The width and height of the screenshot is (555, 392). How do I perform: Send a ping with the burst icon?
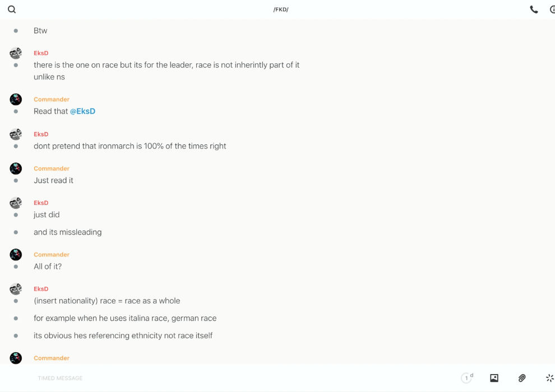[x=549, y=378]
